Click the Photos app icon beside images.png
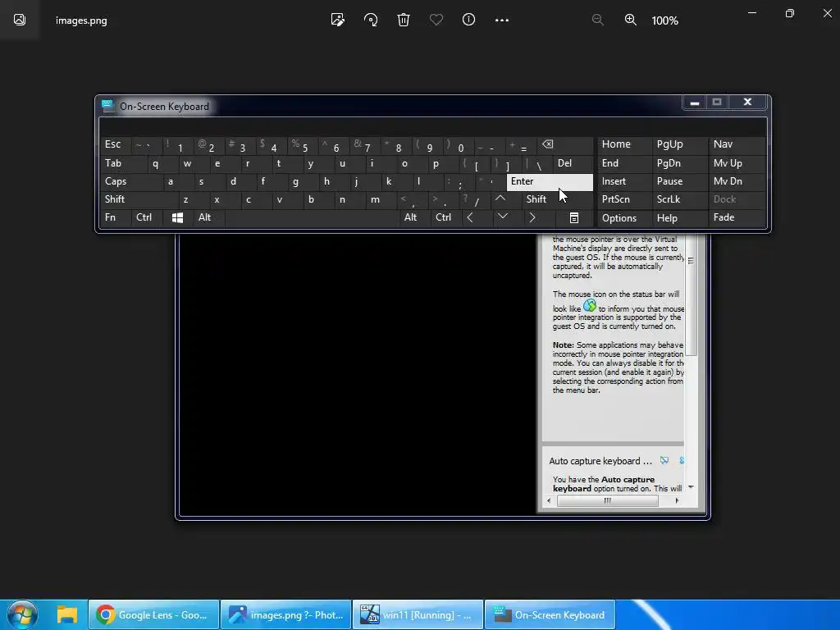Screen dimensions: 840x630 (x=20, y=20)
